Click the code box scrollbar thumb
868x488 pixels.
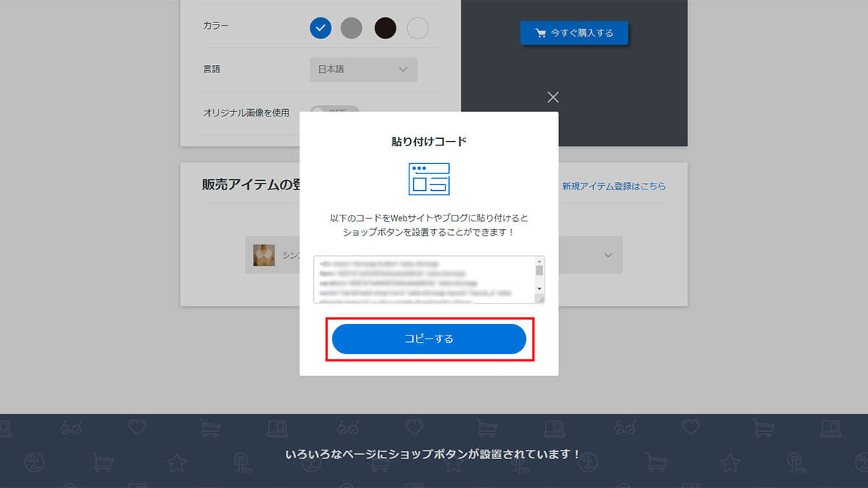tap(540, 270)
